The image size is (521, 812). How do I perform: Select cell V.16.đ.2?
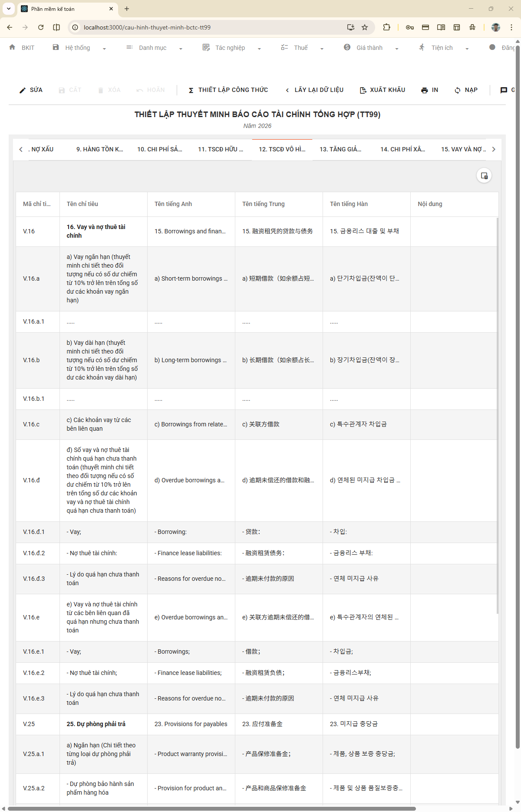pyautogui.click(x=37, y=553)
